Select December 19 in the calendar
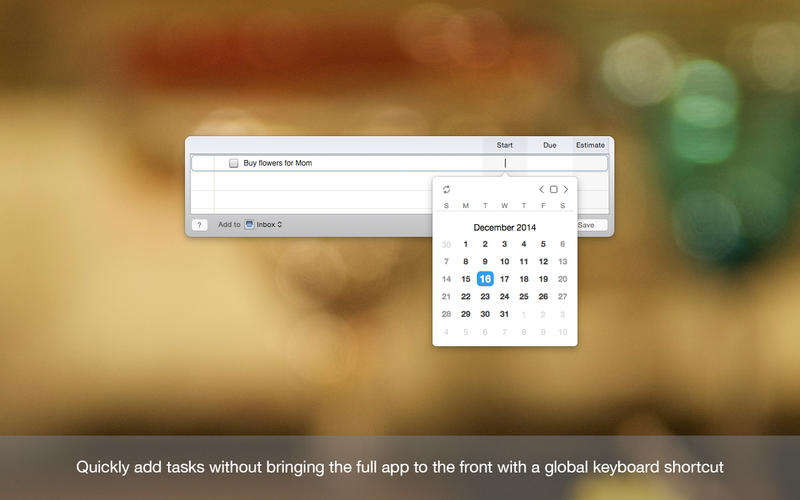 coord(543,279)
